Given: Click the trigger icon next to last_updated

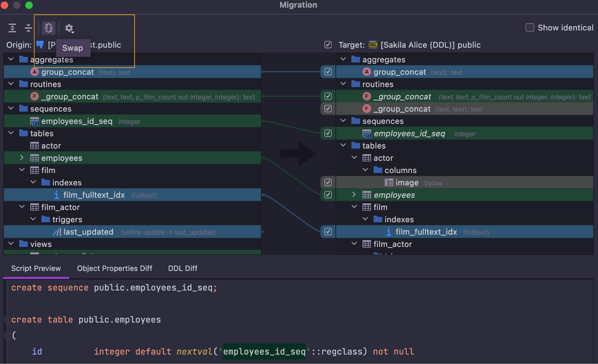Looking at the screenshot, I should pos(57,232).
